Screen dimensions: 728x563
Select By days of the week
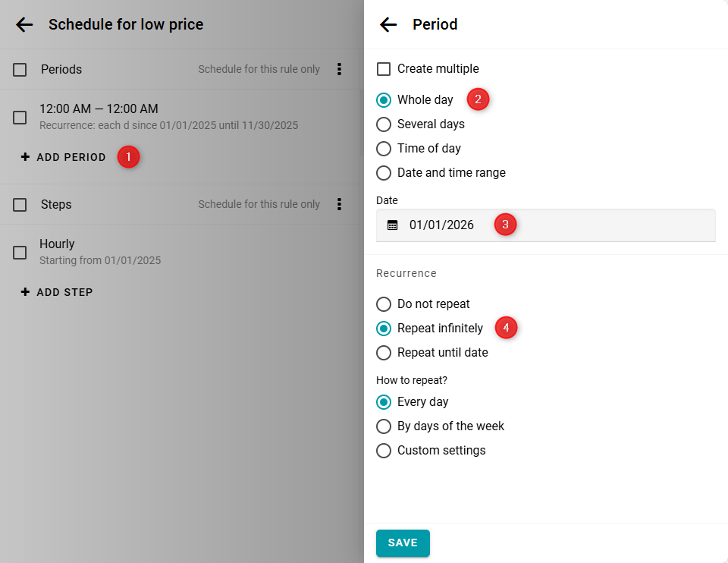(384, 426)
